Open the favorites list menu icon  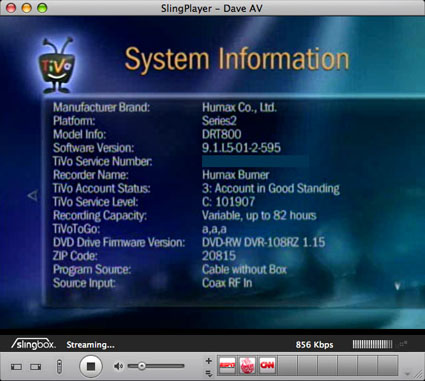pyautogui.click(x=209, y=373)
